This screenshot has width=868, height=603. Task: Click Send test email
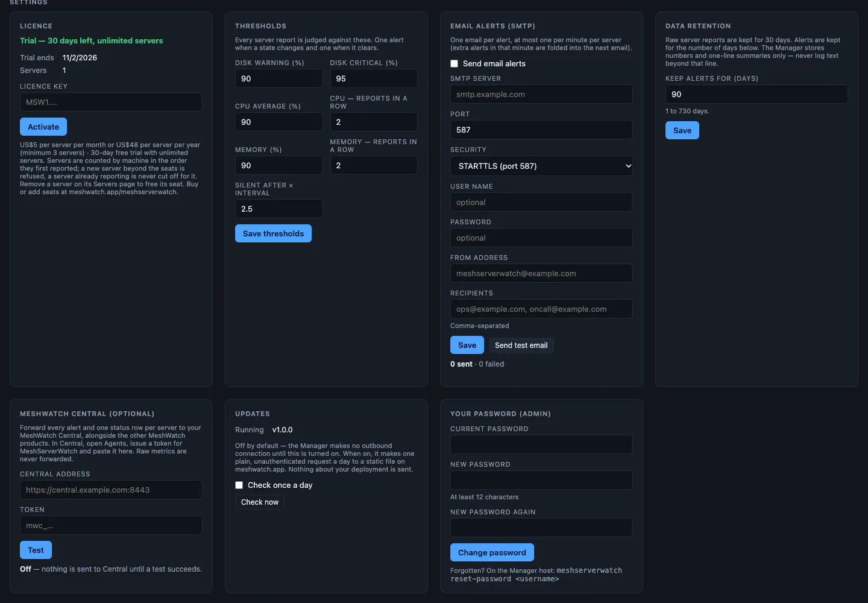pos(521,346)
